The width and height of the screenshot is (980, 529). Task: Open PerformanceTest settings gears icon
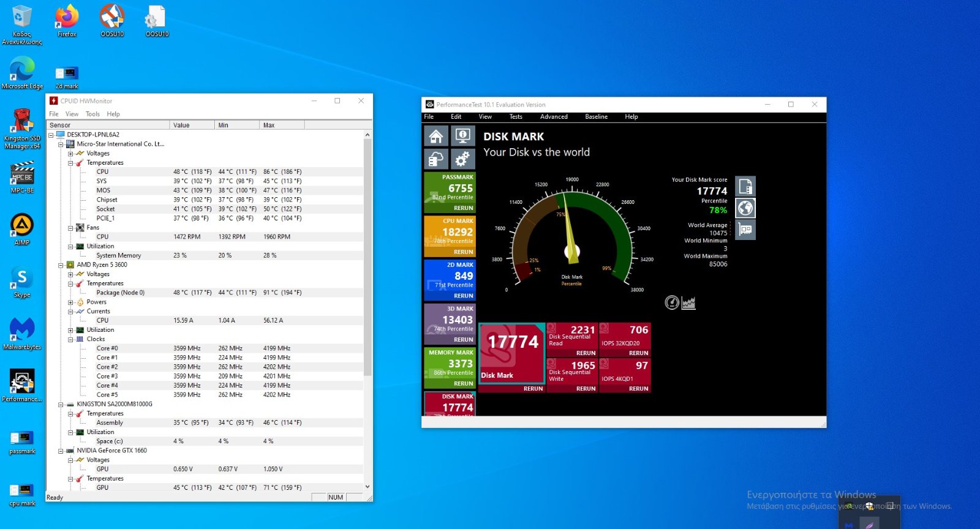point(463,159)
